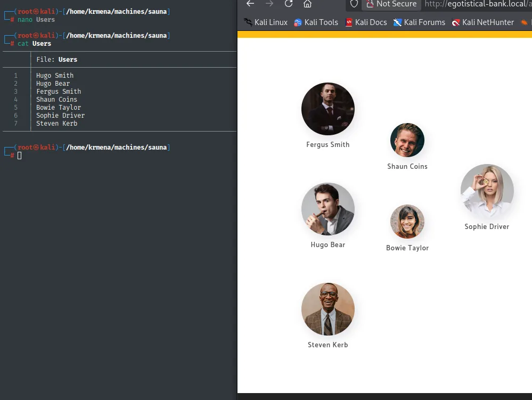Click the 'nano Users' command in terminal
Viewport: 532px width, 400px height.
[36, 20]
